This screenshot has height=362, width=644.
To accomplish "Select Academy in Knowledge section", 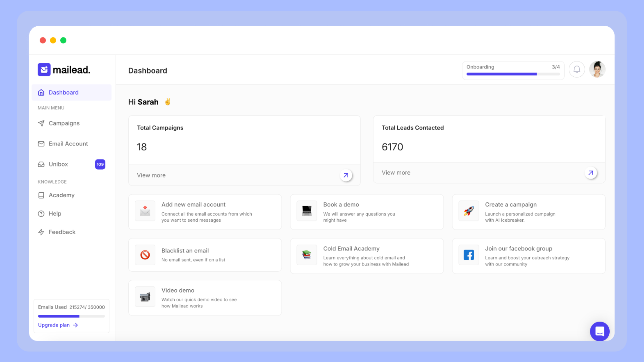I will (x=61, y=195).
